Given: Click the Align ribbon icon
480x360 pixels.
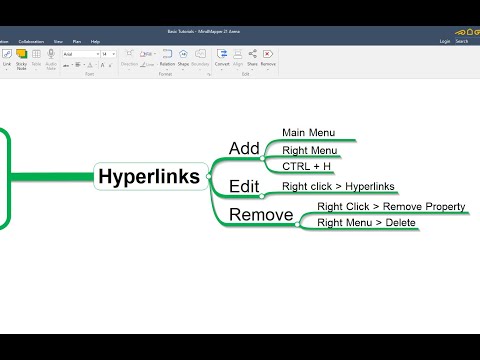Looking at the screenshot, I should click(x=238, y=54).
